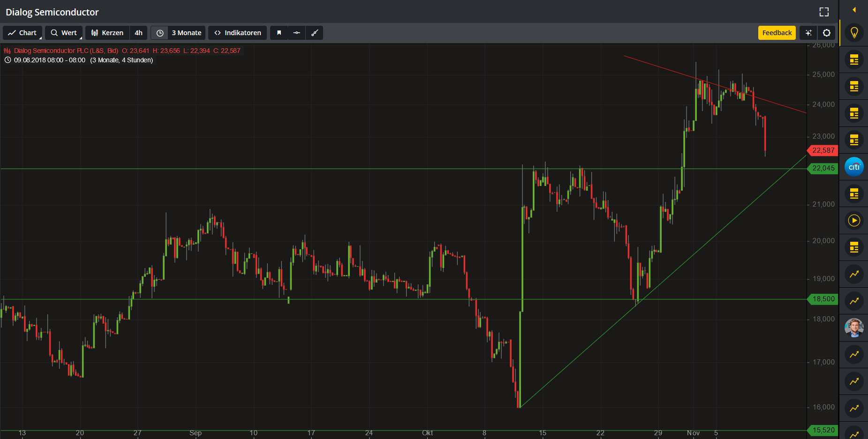
Task: Click the 17,000 price axis label
Action: tap(823, 362)
